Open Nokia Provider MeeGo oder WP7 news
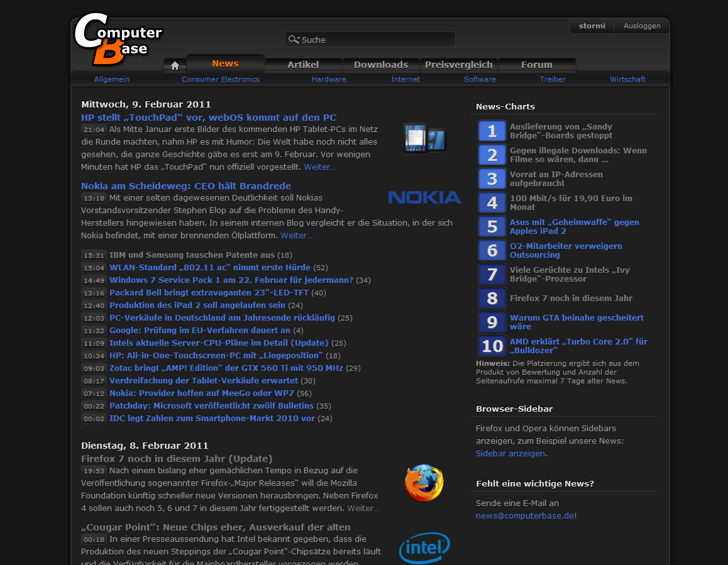 [x=202, y=393]
